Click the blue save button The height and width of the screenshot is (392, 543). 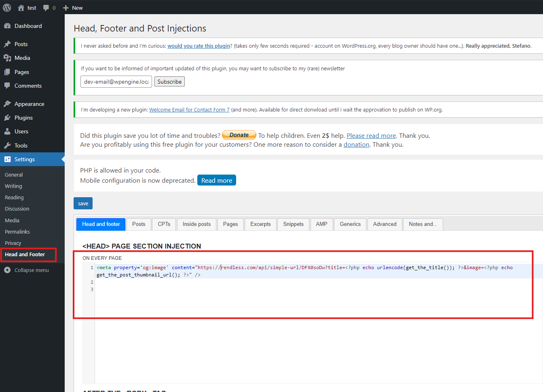83,203
